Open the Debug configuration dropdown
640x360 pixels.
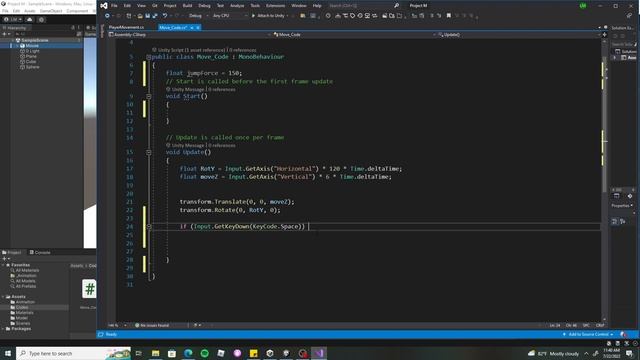point(198,16)
